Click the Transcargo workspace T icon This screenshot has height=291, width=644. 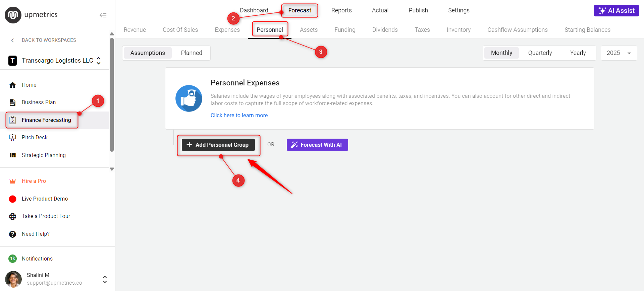[12, 61]
